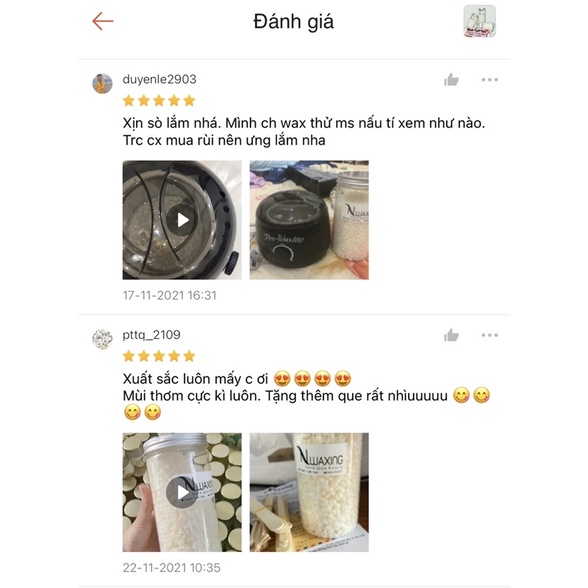Click review text Xuất sắc luôn mấy c ơi

tap(195, 379)
